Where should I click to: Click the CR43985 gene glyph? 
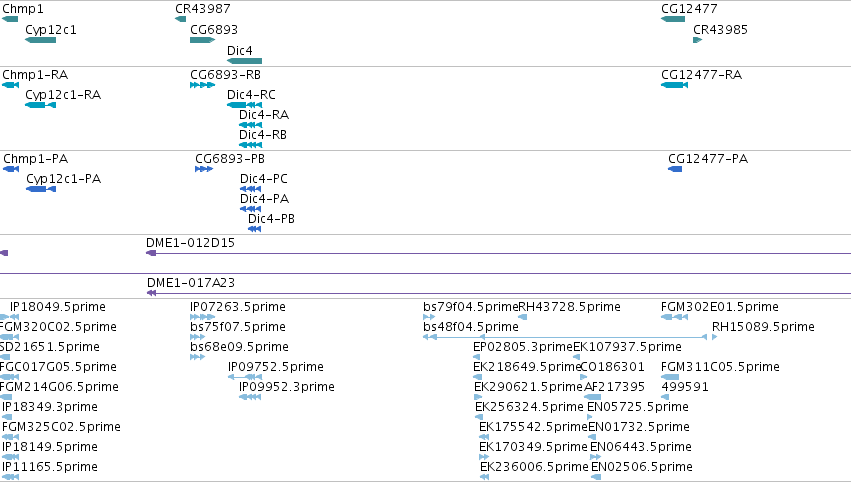click(697, 40)
